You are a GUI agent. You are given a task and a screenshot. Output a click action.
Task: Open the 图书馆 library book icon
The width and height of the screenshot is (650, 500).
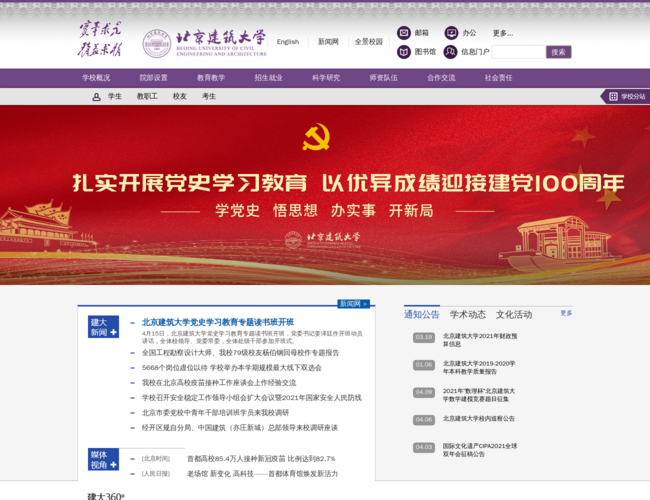(403, 52)
